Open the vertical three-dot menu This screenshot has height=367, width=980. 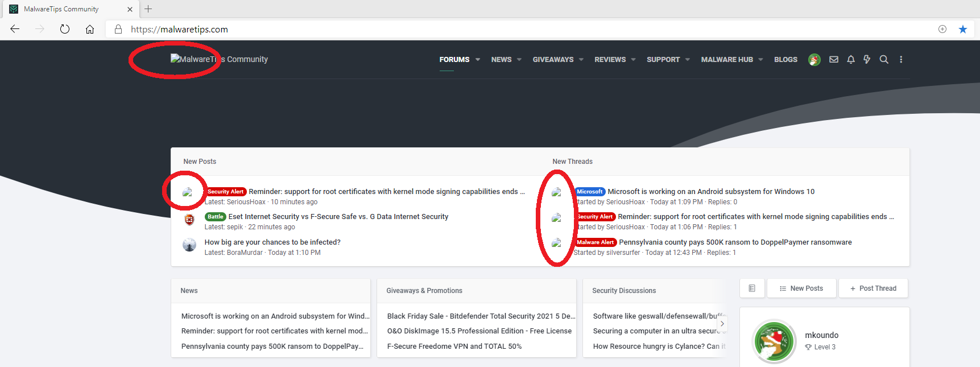click(x=901, y=59)
